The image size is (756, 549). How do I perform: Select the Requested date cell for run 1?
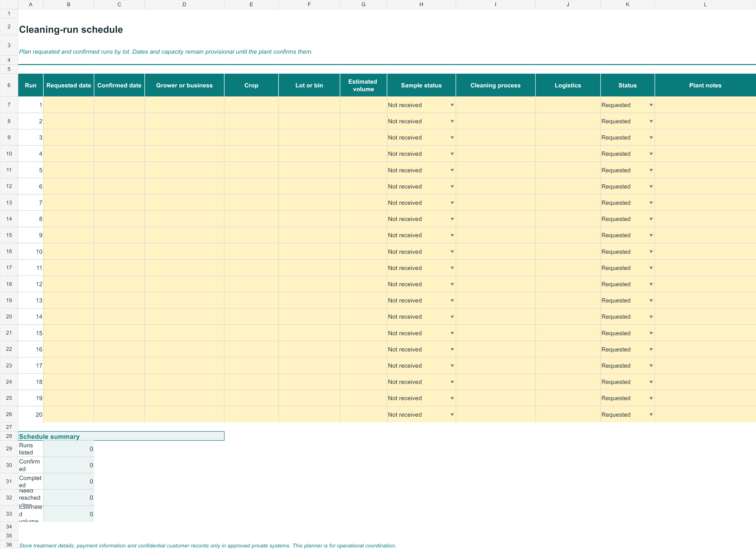69,105
